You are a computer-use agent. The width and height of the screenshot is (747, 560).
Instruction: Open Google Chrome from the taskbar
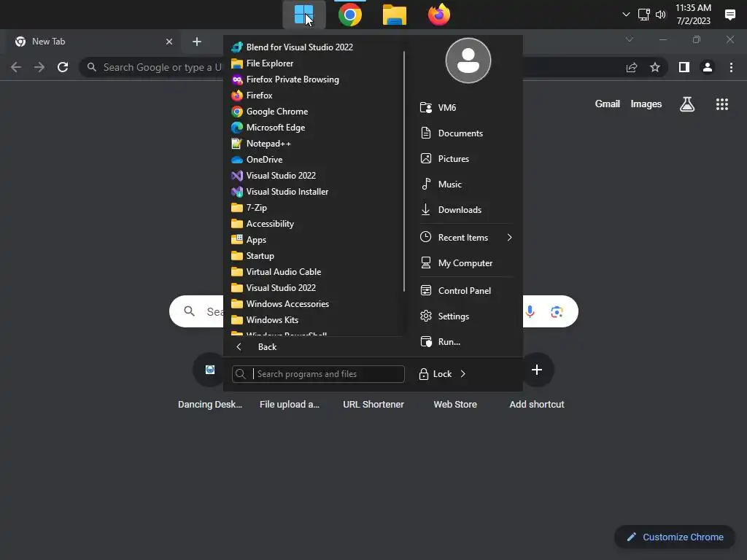point(350,15)
